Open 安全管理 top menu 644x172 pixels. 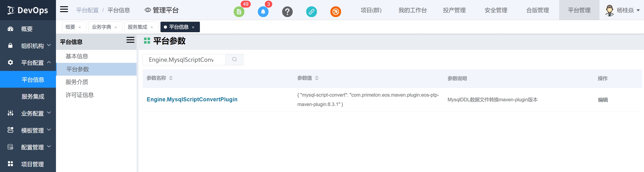click(x=496, y=10)
